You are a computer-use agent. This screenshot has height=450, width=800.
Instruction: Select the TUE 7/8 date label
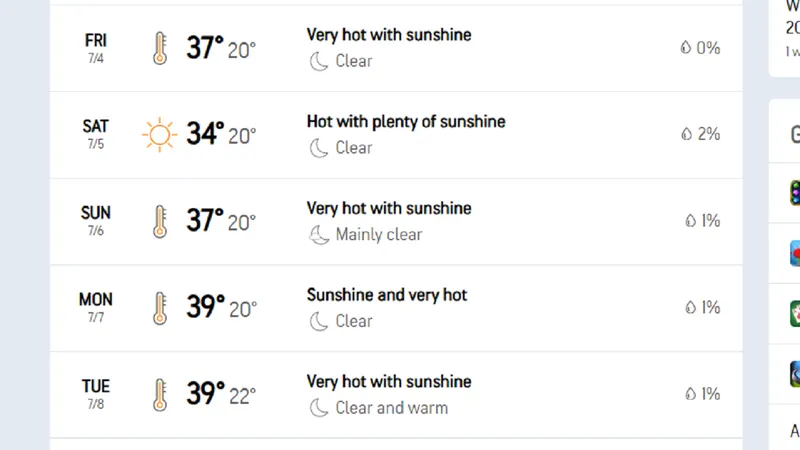95,394
